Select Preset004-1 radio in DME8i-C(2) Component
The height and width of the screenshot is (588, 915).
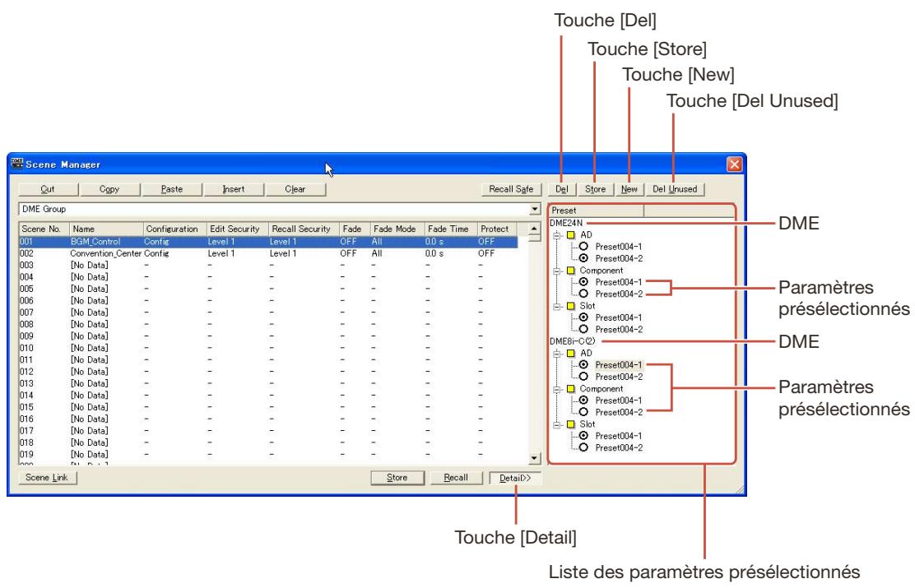[583, 400]
